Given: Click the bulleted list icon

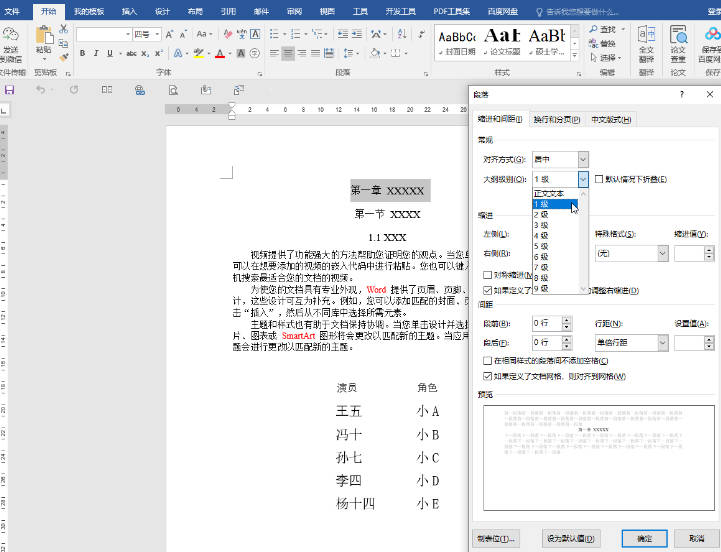Looking at the screenshot, I should (274, 34).
